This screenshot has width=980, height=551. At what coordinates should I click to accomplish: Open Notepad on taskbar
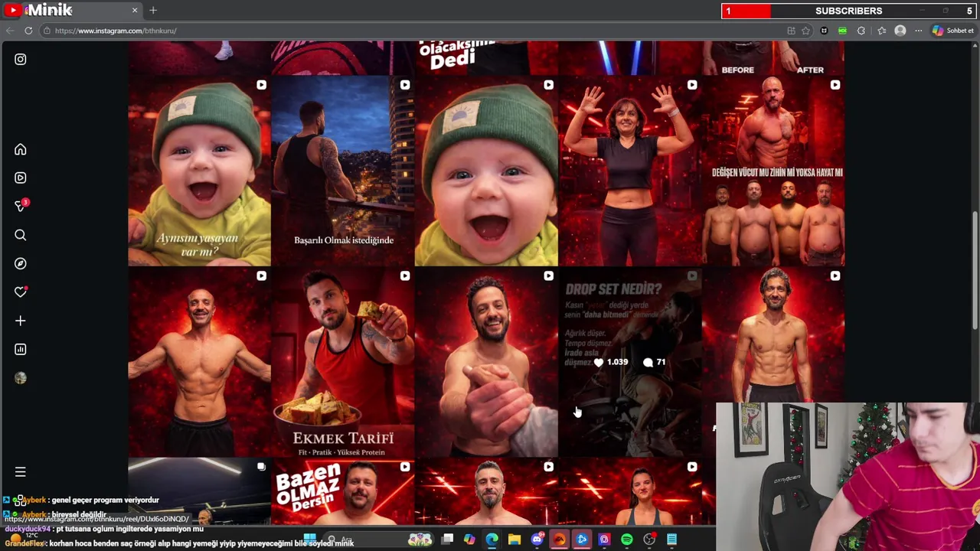click(x=671, y=540)
